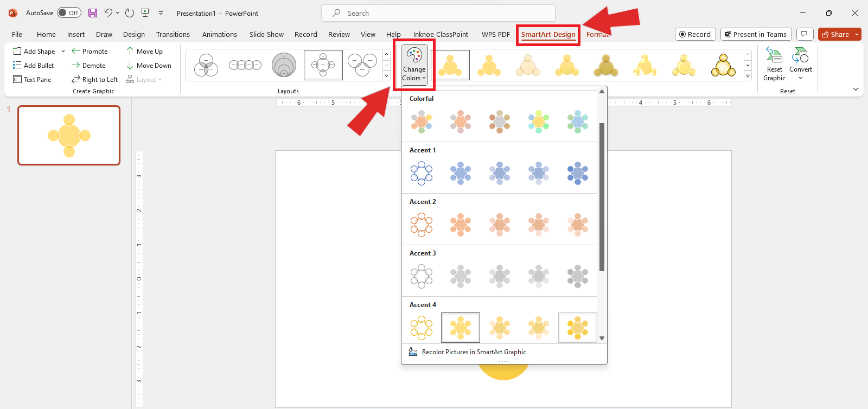The image size is (868, 409).
Task: Choose last Accent 4 color option
Action: coord(578,328)
